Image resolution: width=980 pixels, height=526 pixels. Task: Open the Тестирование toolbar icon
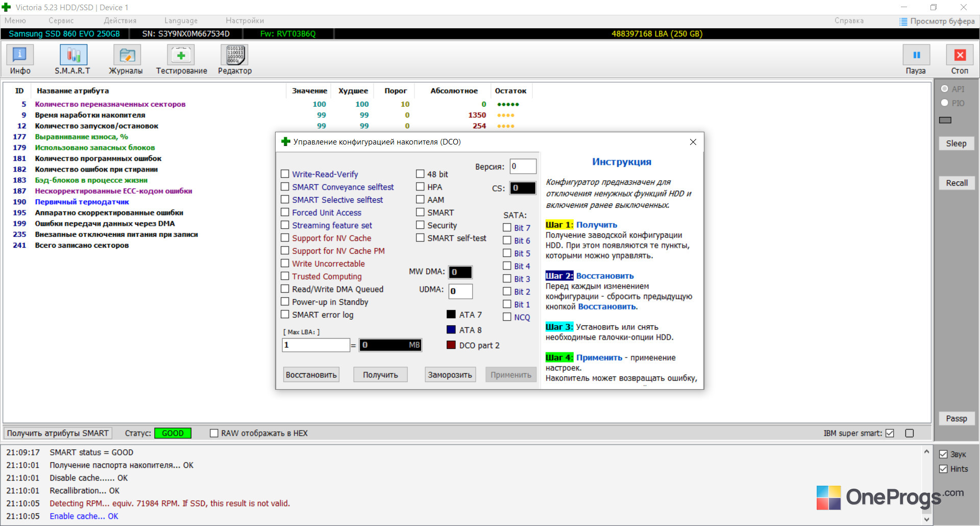coord(181,55)
